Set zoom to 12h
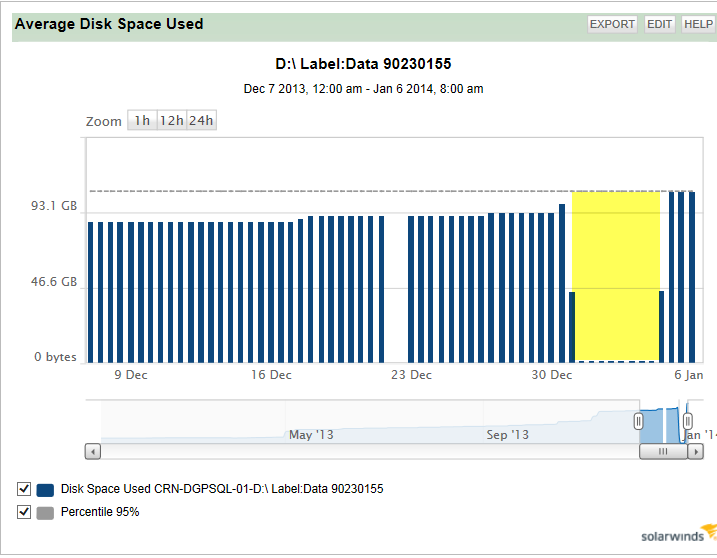 pos(172,120)
